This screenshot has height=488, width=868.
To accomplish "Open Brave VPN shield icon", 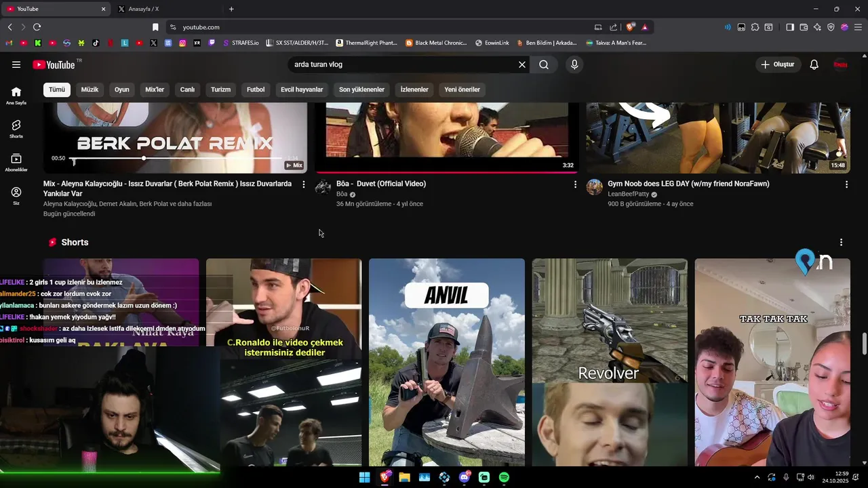I will (831, 27).
